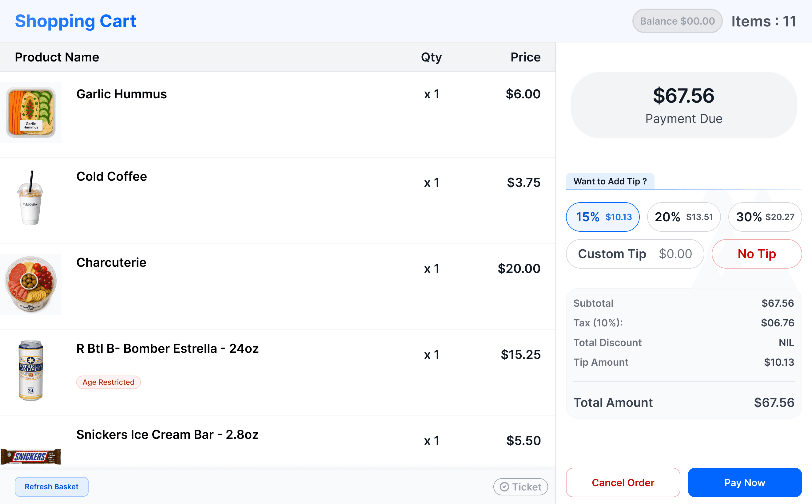
Task: Click the Age Restricted badge
Action: tap(109, 382)
